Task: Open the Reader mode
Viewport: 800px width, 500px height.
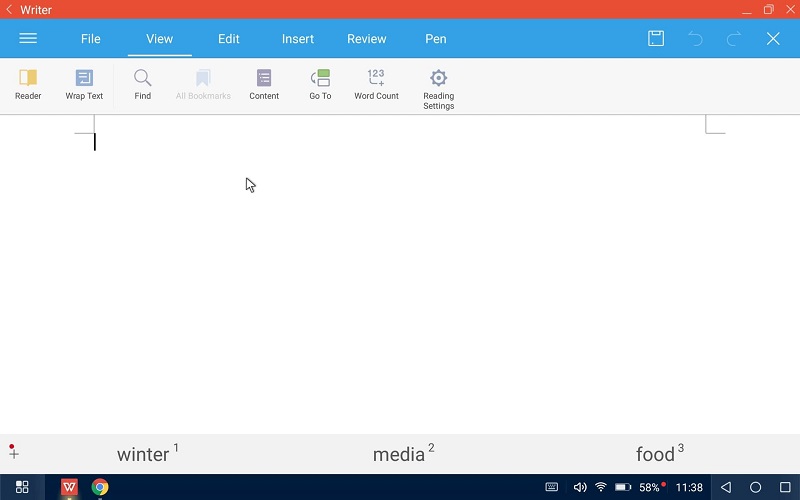Action: [28, 85]
